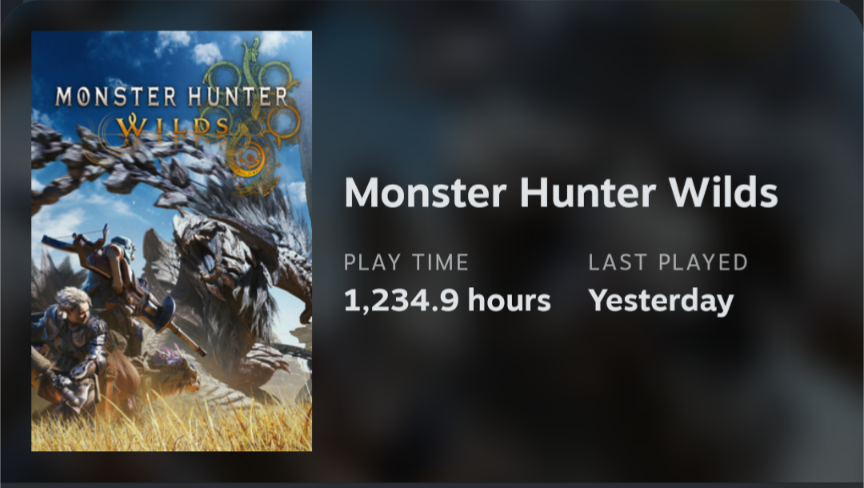Click the Yesterday last played value

point(661,302)
